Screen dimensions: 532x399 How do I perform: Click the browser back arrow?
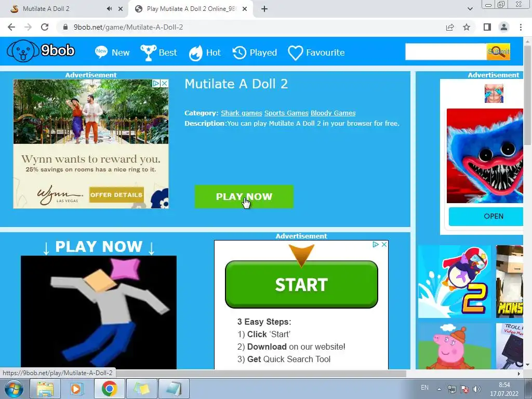pyautogui.click(x=11, y=27)
